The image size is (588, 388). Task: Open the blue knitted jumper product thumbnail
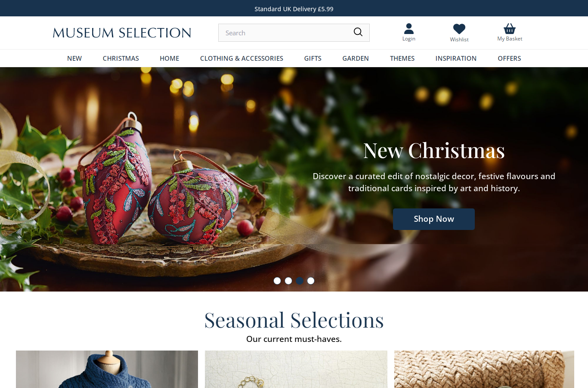click(107, 369)
